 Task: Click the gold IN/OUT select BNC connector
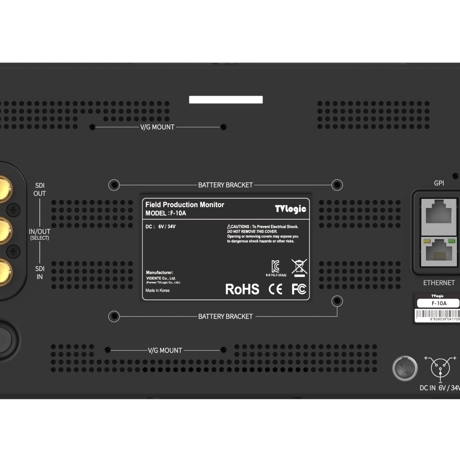pyautogui.click(x=5, y=231)
